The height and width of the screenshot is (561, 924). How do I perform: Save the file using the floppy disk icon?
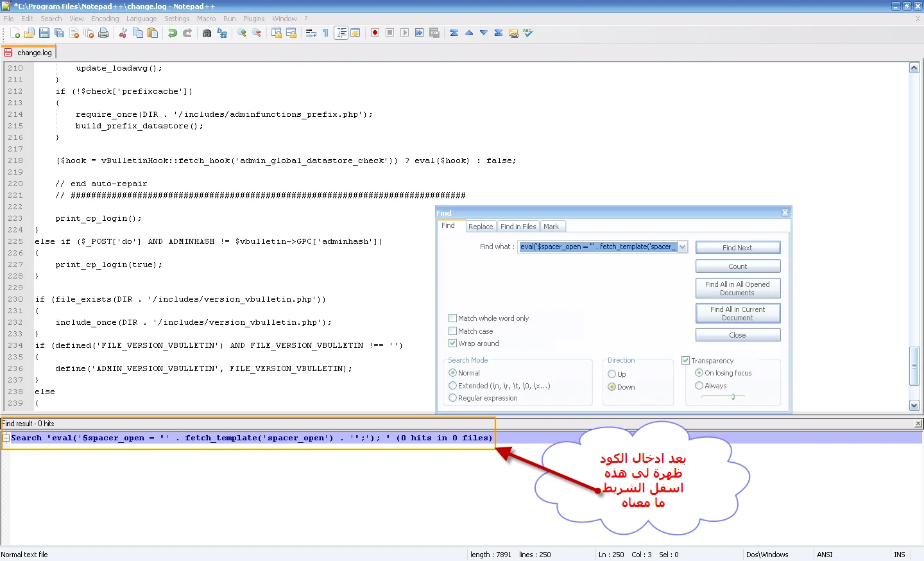(x=44, y=33)
